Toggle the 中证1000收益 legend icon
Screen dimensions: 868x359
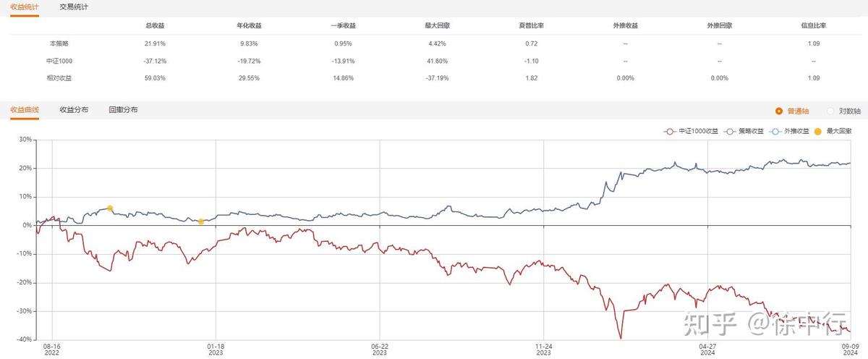click(670, 132)
